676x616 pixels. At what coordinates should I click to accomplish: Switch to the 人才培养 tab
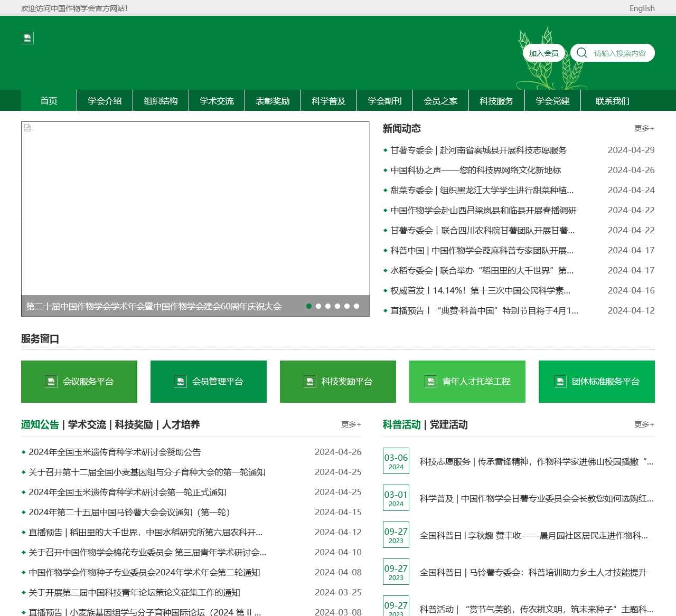[x=181, y=424]
